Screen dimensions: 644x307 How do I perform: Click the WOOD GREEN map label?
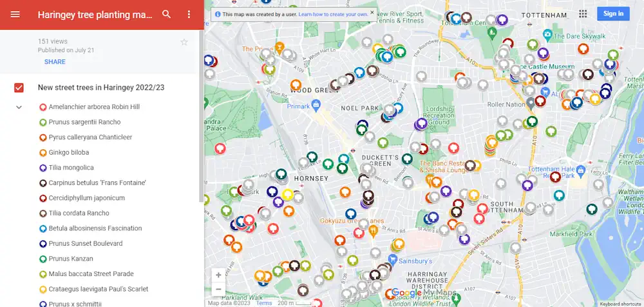315,90
